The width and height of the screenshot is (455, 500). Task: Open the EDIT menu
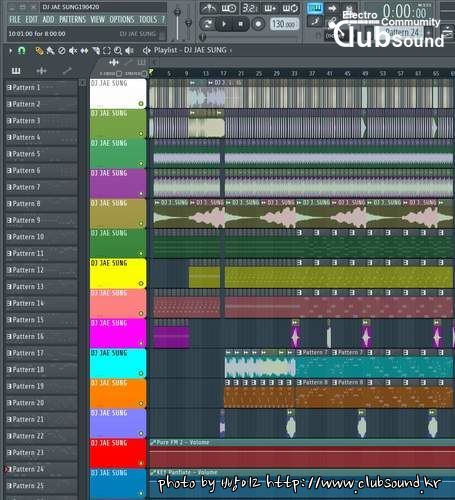tap(32, 20)
